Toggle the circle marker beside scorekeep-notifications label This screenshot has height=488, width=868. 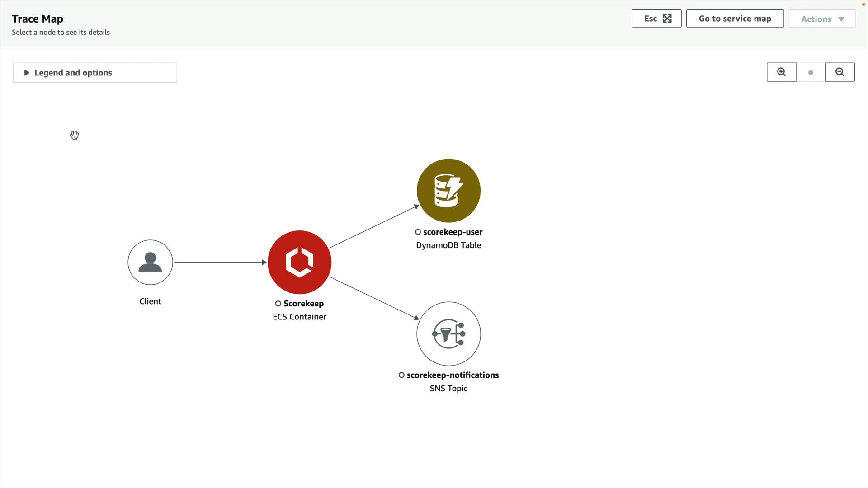tap(401, 375)
